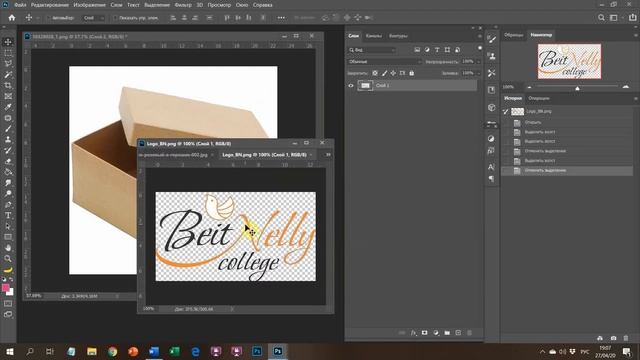The height and width of the screenshot is (360, 640).
Task: Open the Auto-Select Layer dropdown
Action: tap(93, 18)
